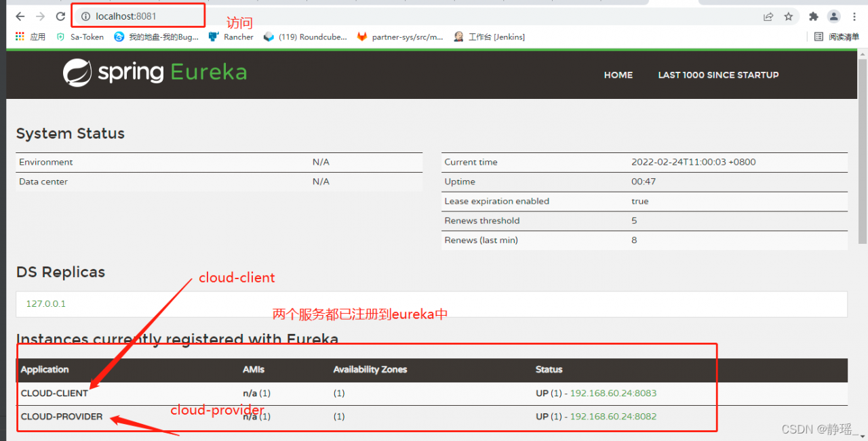868x441 pixels.
Task: Open the 127.0.0.1 replica link
Action: (46, 303)
